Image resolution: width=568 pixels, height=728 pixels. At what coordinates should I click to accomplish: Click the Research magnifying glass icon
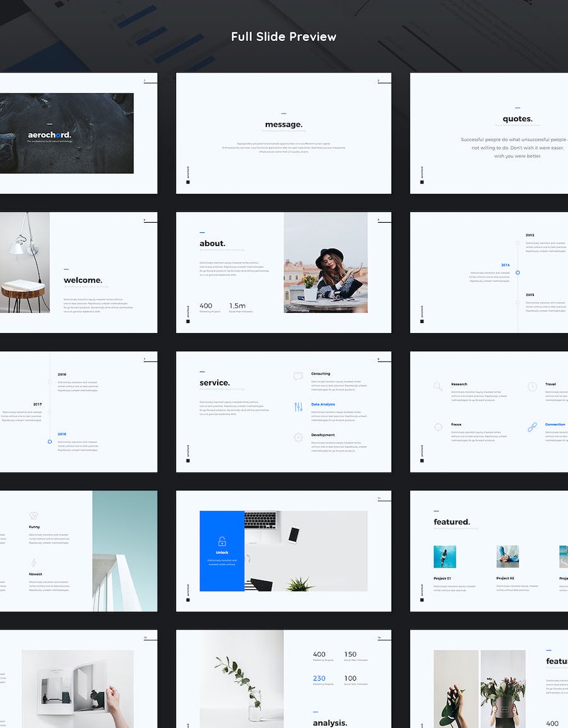point(438,387)
